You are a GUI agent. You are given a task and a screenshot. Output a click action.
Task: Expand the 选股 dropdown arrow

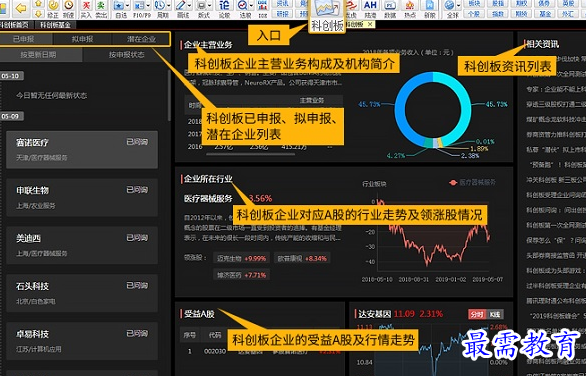251,5
